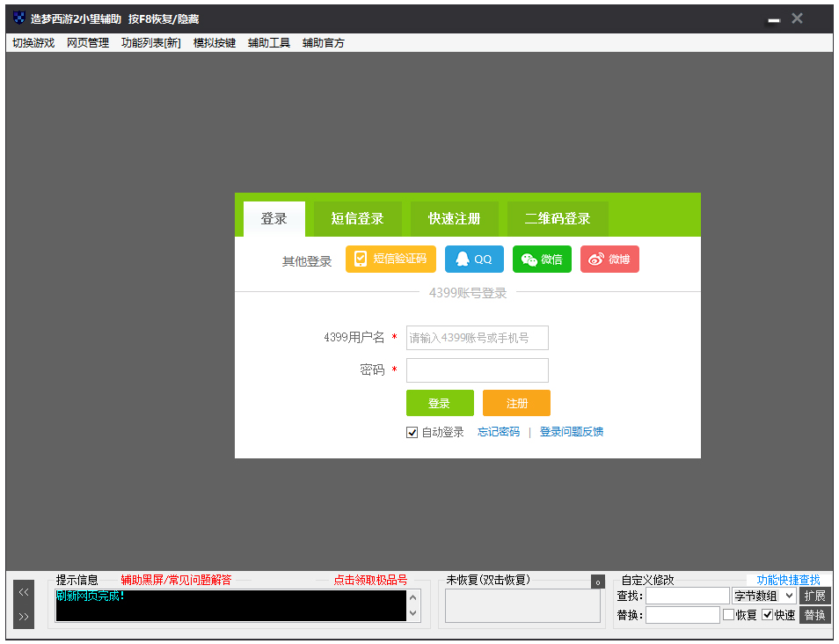The width and height of the screenshot is (839, 644).
Task: Open the 字节数组 dropdown
Action: click(764, 596)
